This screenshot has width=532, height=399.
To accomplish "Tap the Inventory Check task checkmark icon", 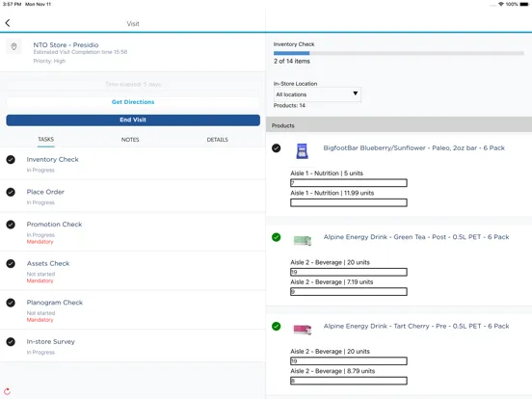I will pos(11,159).
